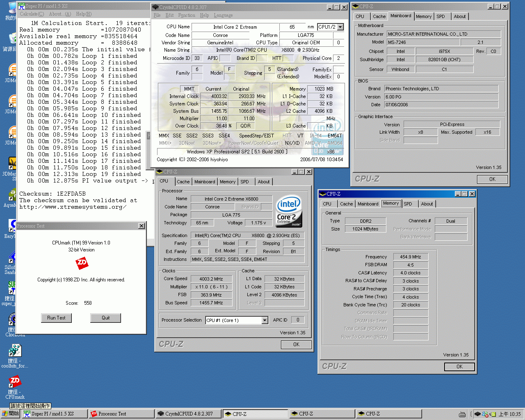Open File menu in CrystalCPUID
The height and width of the screenshot is (420, 525).
pyautogui.click(x=157, y=15)
